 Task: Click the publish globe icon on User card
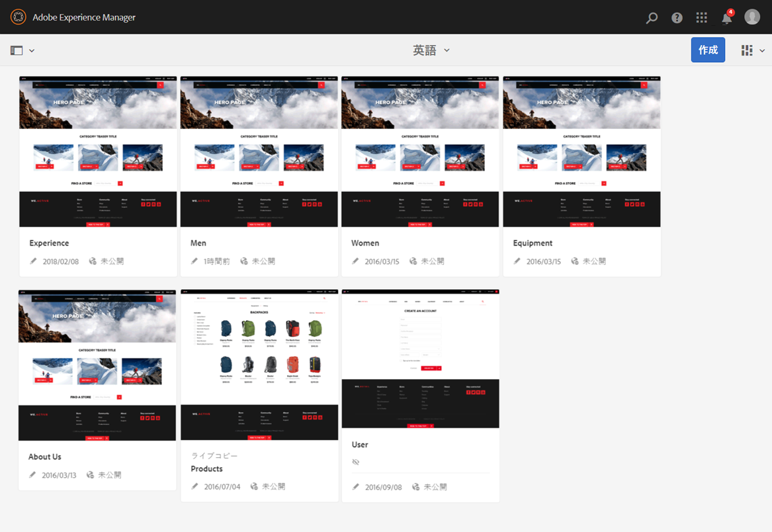pos(415,487)
